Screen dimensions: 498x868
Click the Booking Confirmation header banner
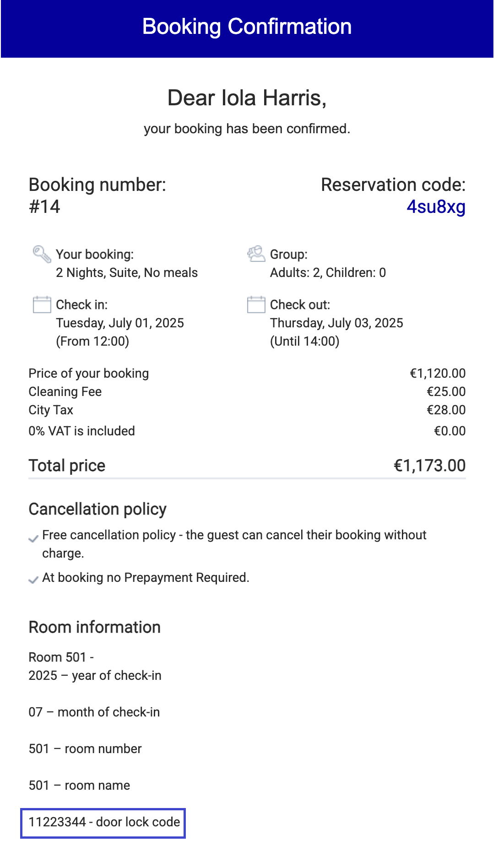(x=247, y=28)
